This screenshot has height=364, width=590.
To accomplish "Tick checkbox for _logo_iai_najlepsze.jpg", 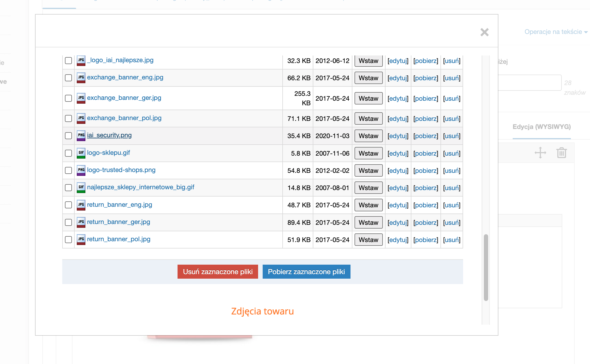I will click(68, 61).
